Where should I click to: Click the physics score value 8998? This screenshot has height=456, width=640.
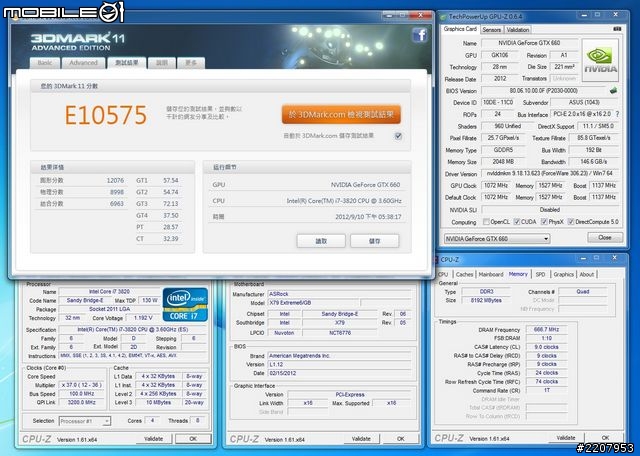point(117,192)
